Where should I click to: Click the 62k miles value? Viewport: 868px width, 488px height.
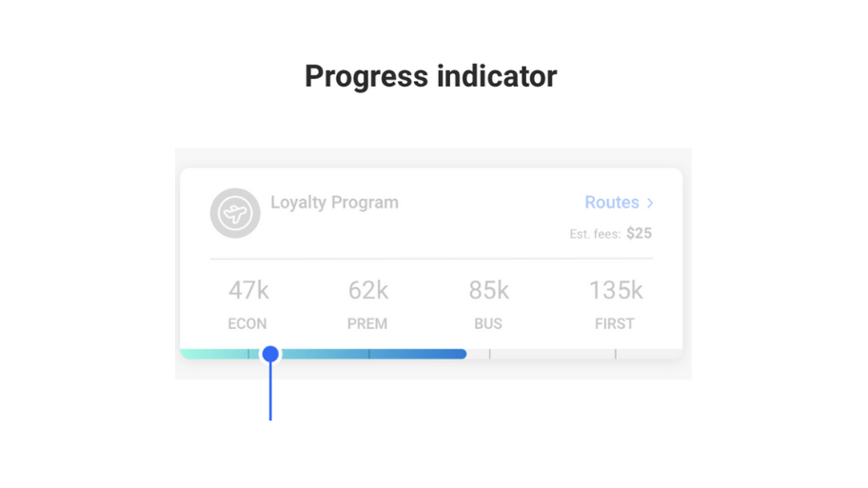(x=367, y=290)
